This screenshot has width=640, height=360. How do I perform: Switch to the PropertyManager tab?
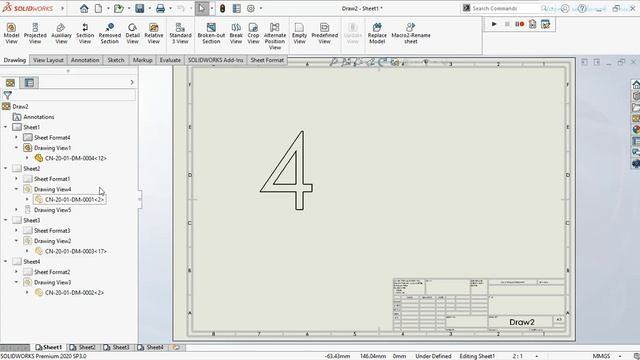click(x=29, y=83)
